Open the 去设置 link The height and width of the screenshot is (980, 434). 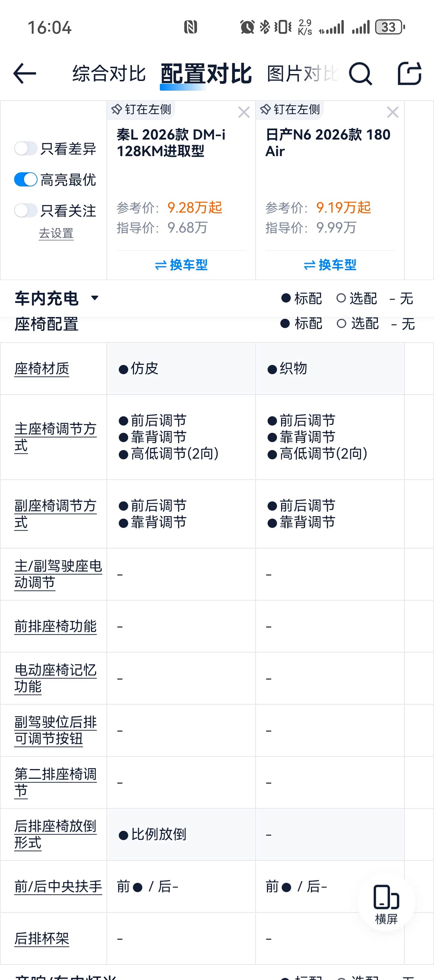click(x=56, y=233)
